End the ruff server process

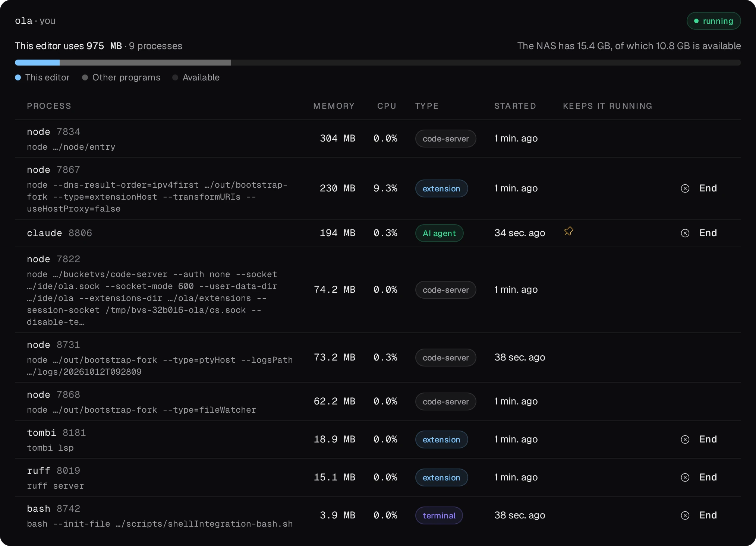[699, 477]
